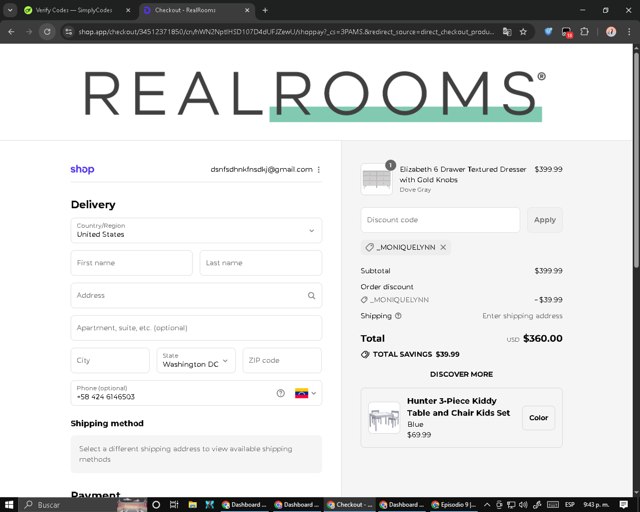The width and height of the screenshot is (640, 512).
Task: Open the tab search dropdown arrow
Action: 10,10
